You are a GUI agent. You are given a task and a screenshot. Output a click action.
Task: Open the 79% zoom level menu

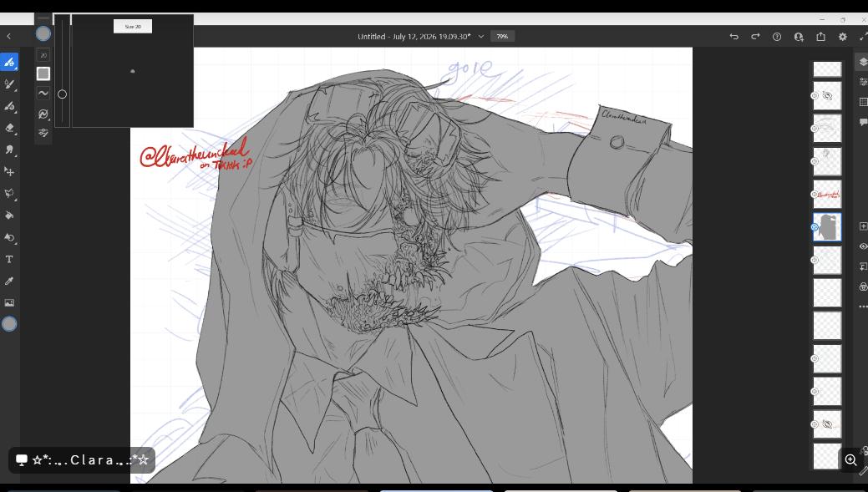click(x=502, y=37)
